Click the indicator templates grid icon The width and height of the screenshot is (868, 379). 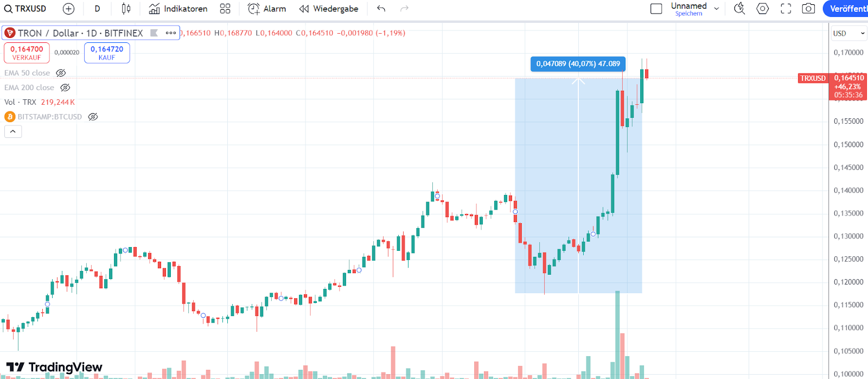pyautogui.click(x=225, y=9)
